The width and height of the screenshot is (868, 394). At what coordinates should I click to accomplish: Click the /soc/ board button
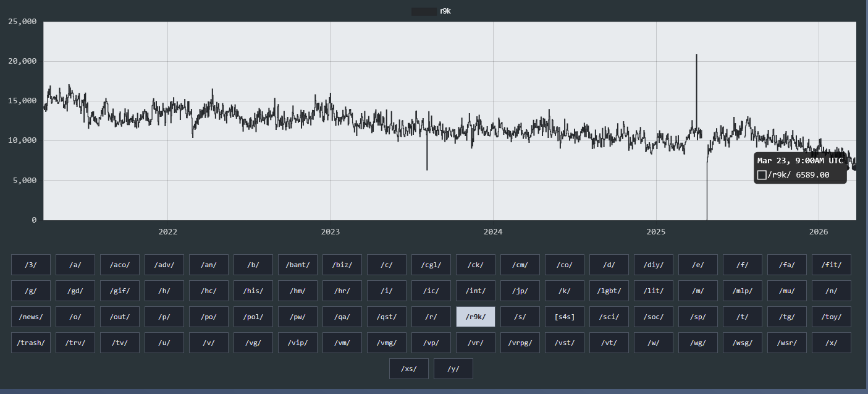point(654,317)
